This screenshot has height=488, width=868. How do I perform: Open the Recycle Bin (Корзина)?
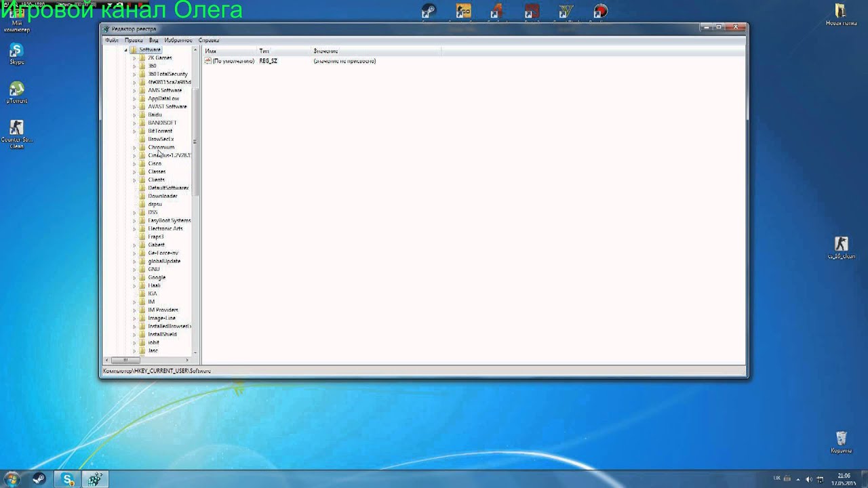coord(841,442)
